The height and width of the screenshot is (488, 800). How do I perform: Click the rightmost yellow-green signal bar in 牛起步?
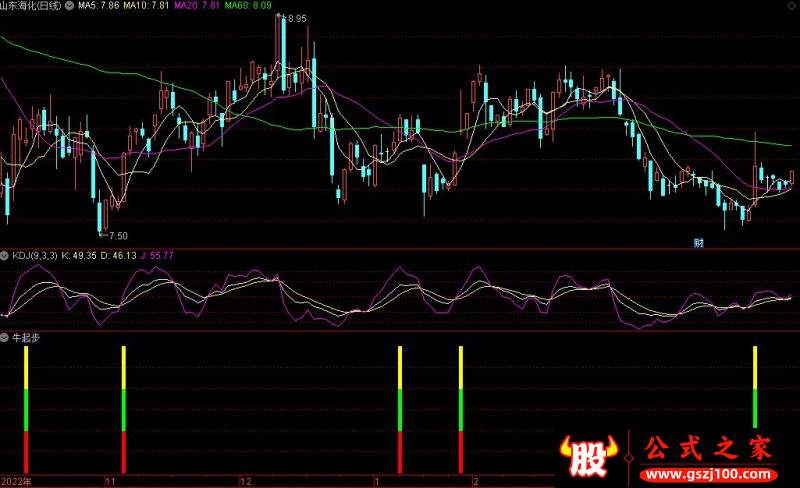tap(755, 385)
